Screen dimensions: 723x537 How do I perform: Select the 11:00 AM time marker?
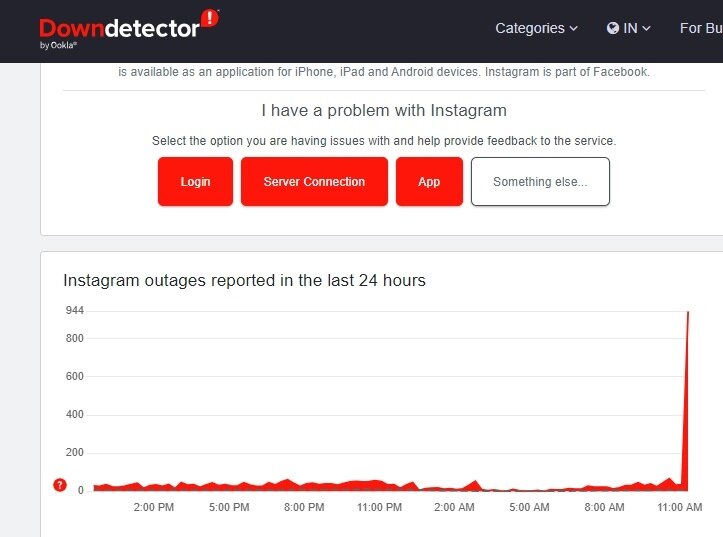tap(680, 508)
